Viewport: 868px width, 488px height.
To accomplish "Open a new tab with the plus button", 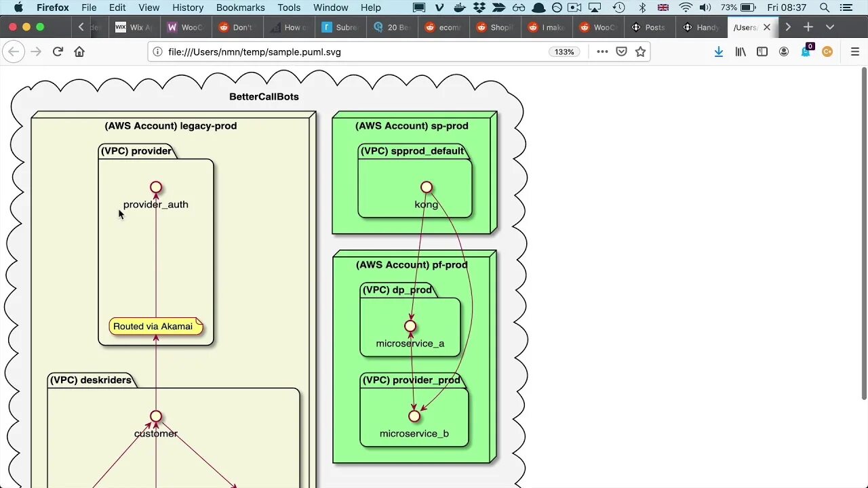I will (x=808, y=27).
